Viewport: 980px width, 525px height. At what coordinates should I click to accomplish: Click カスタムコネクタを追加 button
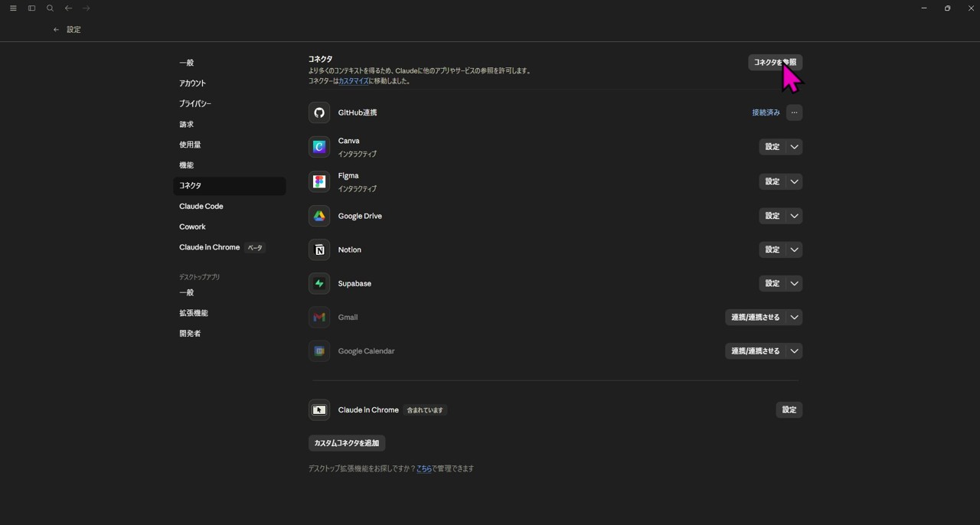click(x=346, y=443)
